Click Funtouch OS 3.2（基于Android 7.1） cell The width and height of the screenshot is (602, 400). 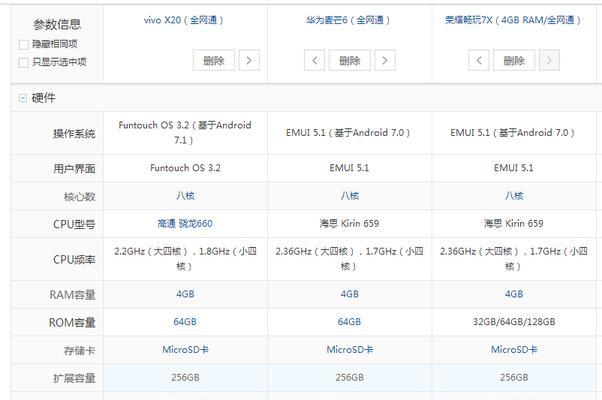pos(185,132)
